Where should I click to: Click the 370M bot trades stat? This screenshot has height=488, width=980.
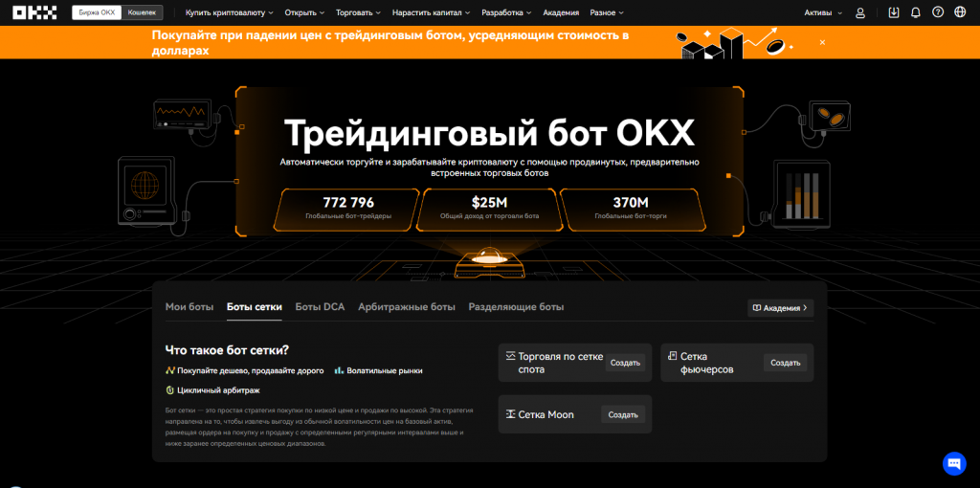tap(631, 208)
